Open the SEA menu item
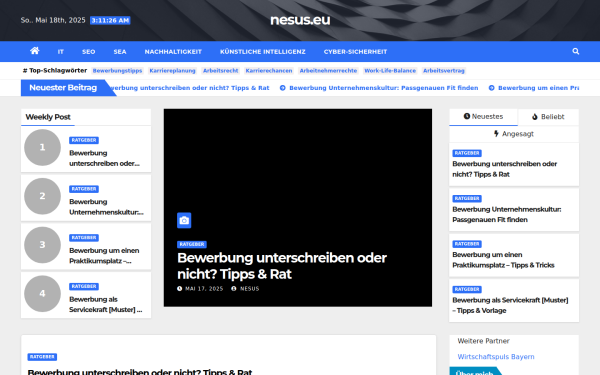The width and height of the screenshot is (600, 375). tap(120, 52)
